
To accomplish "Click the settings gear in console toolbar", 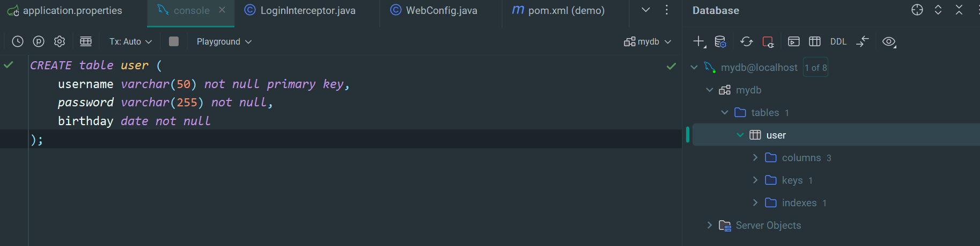I will (x=60, y=41).
